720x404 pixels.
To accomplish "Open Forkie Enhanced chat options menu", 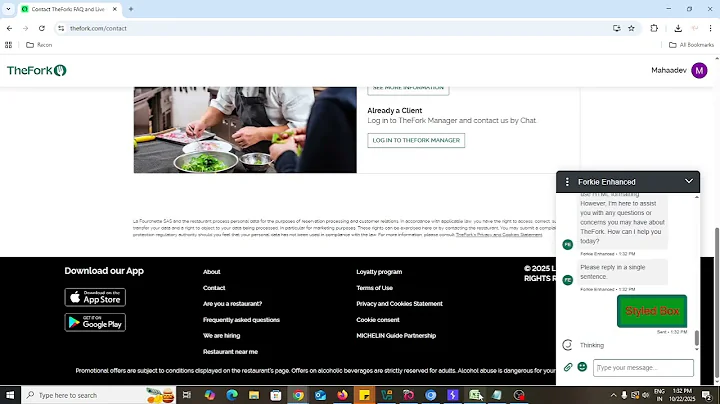I will (x=567, y=182).
